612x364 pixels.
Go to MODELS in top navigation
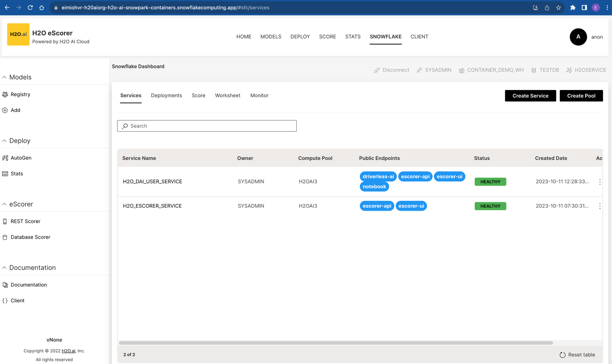[x=271, y=37]
